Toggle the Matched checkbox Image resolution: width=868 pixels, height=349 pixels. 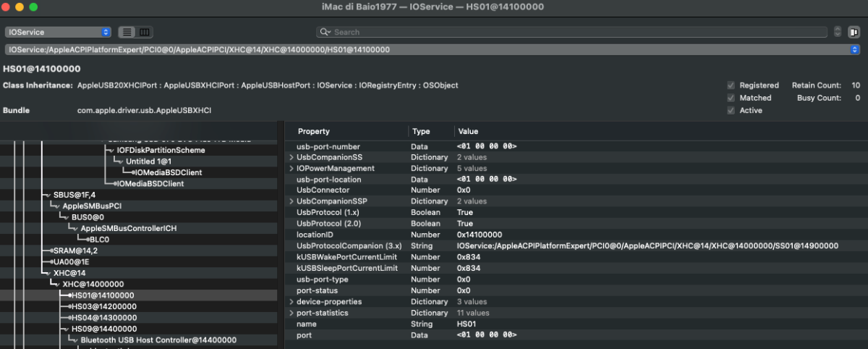(x=731, y=98)
